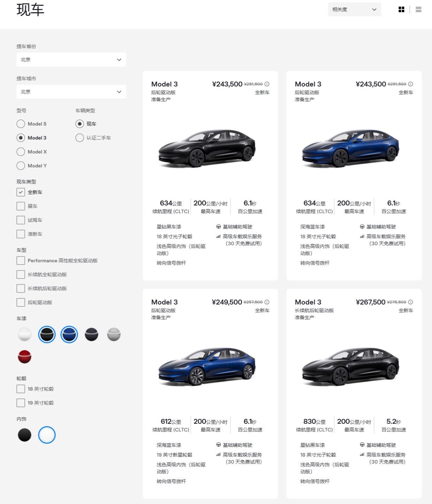
Task: Check 长续航全轮驱动版 filter
Action: tap(21, 274)
